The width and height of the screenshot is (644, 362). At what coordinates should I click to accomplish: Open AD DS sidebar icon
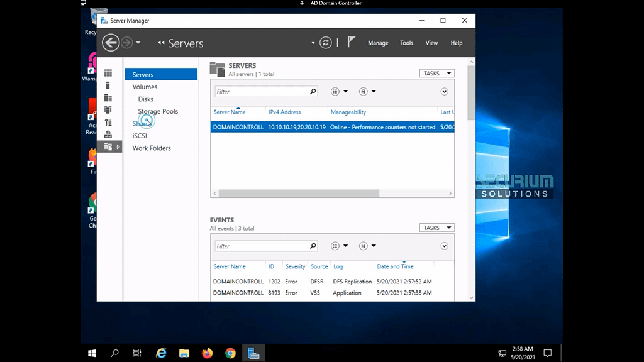click(x=108, y=109)
